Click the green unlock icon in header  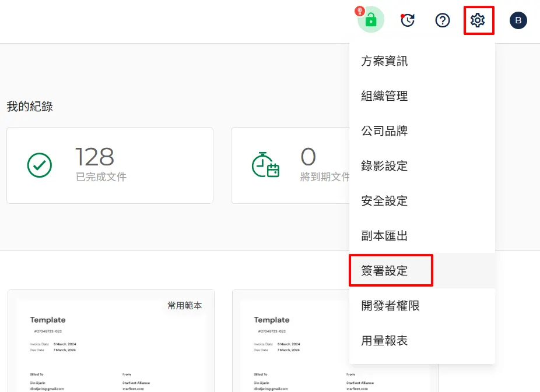click(x=371, y=20)
